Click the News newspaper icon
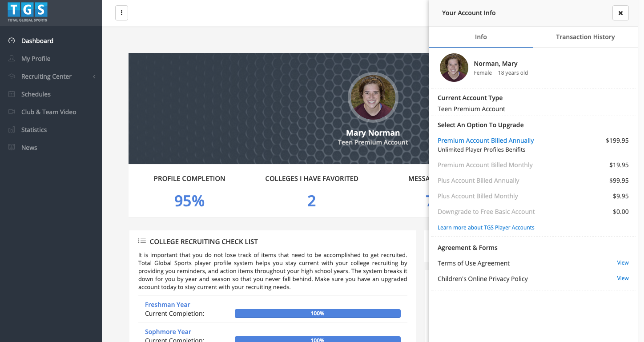 point(12,148)
